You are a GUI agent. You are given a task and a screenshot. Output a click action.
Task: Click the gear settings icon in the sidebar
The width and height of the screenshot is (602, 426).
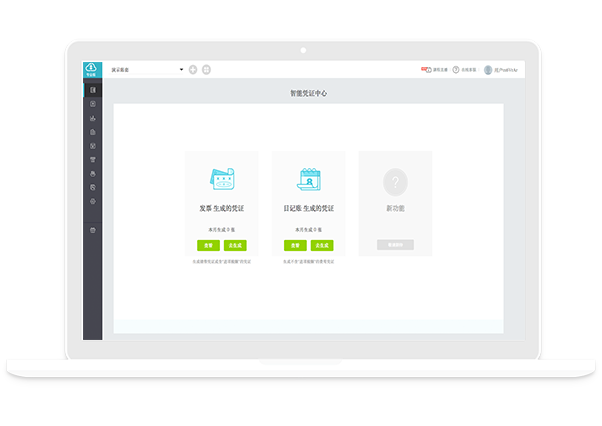pos(93,202)
